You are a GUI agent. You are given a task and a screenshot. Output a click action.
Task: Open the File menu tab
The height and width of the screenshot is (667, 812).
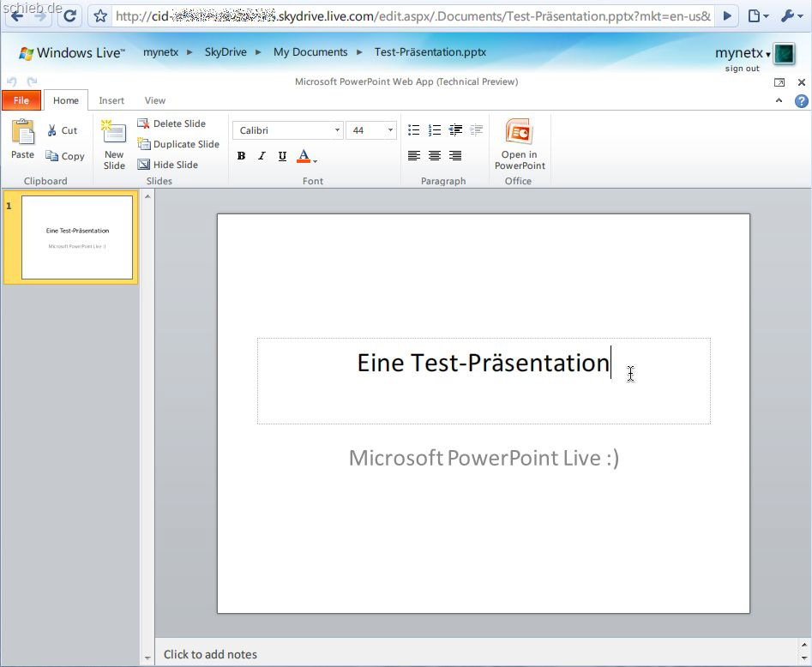[x=21, y=100]
